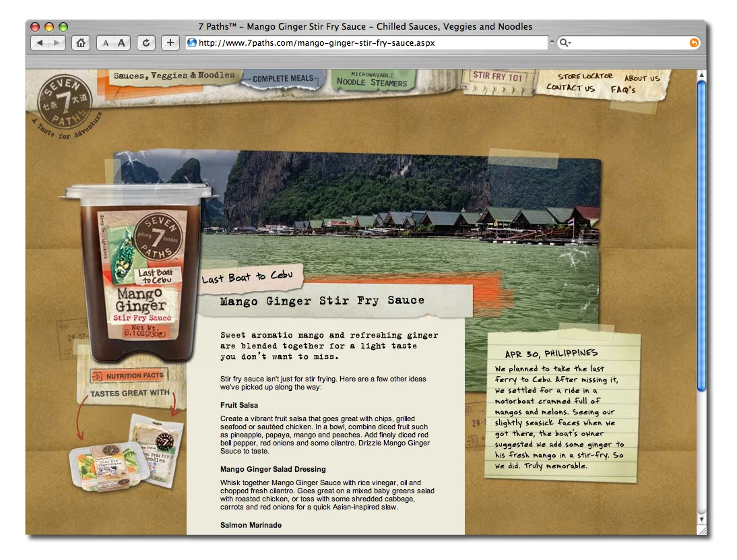
Task: Click the blue vertical scrollbar thumb
Action: point(701,236)
